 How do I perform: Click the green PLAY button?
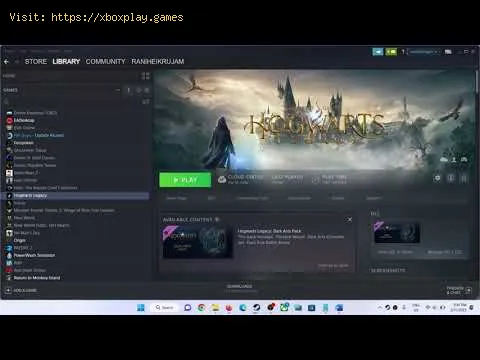click(x=185, y=180)
